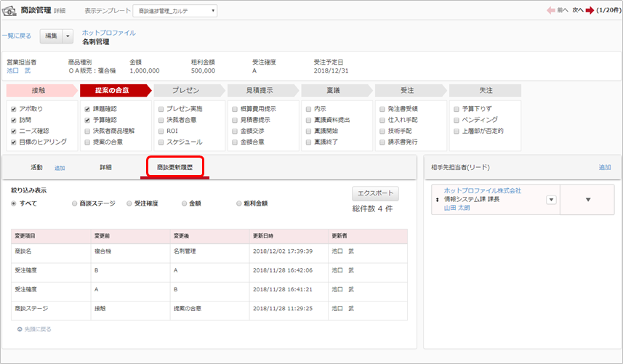Open the small dropdown on the contact card
The height and width of the screenshot is (364, 623).
[x=551, y=200]
